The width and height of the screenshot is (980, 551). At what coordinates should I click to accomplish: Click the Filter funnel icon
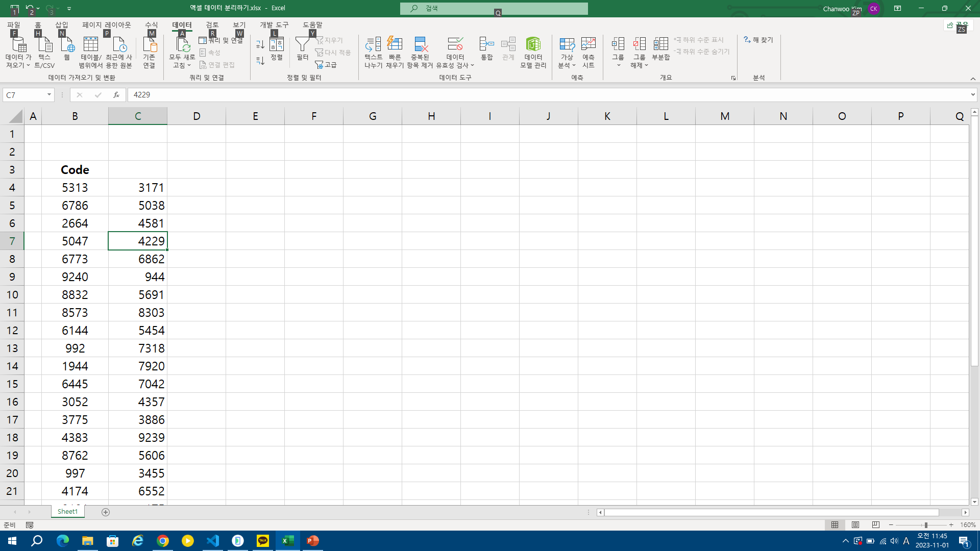[x=302, y=44]
